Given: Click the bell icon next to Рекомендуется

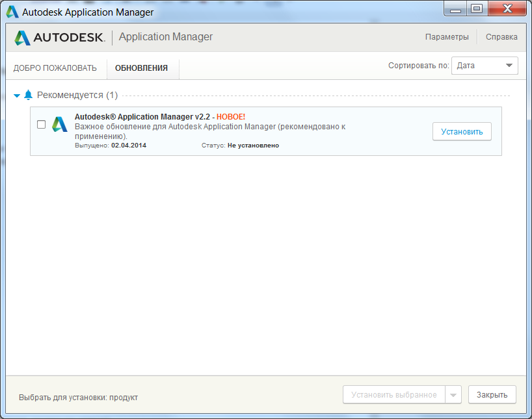Looking at the screenshot, I should click(x=28, y=95).
